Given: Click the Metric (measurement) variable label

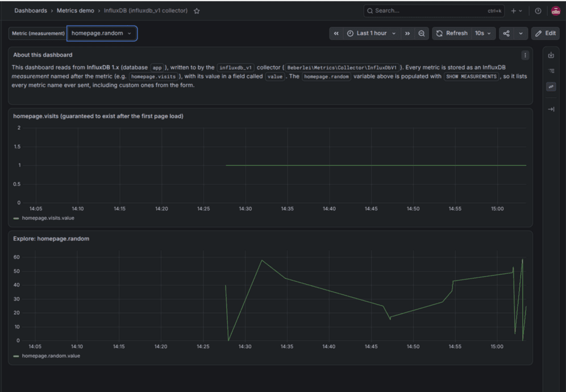Looking at the screenshot, I should coord(38,33).
